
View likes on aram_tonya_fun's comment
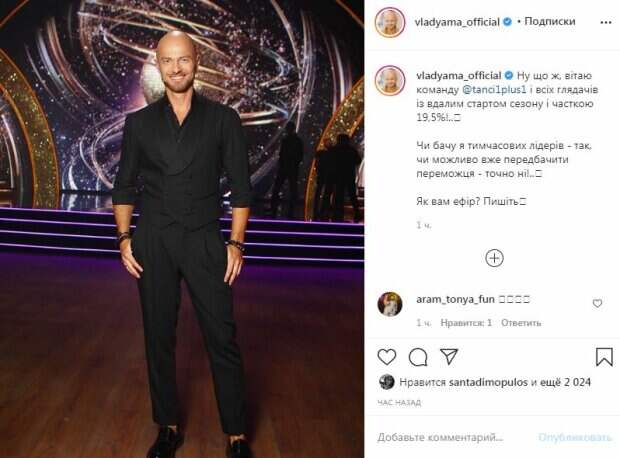[466, 323]
